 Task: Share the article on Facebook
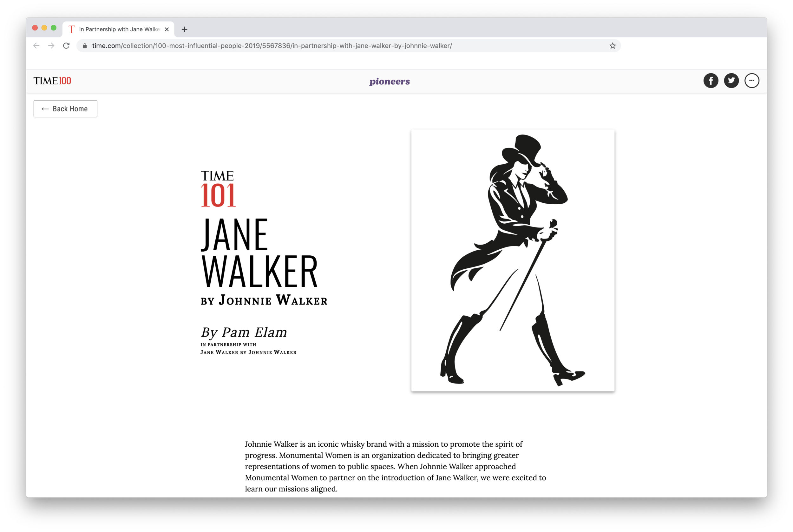(x=711, y=81)
